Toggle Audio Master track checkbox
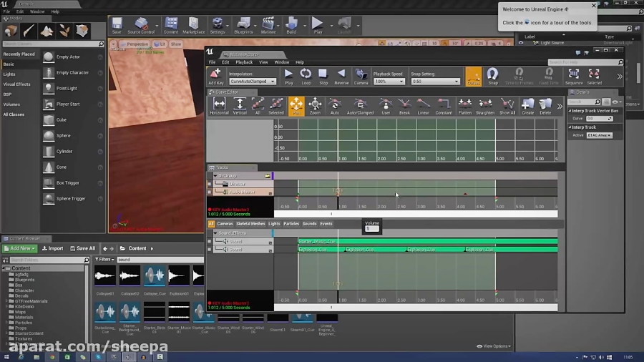 210,192
